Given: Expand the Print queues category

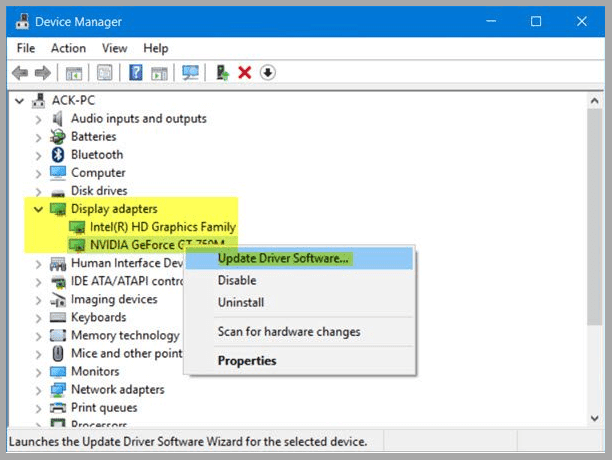Looking at the screenshot, I should (38, 408).
